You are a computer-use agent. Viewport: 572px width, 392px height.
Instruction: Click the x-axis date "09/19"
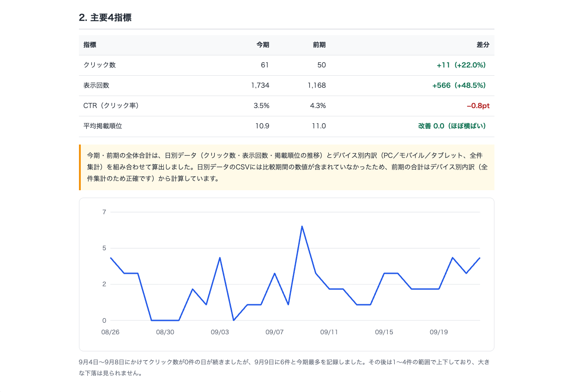(x=439, y=332)
